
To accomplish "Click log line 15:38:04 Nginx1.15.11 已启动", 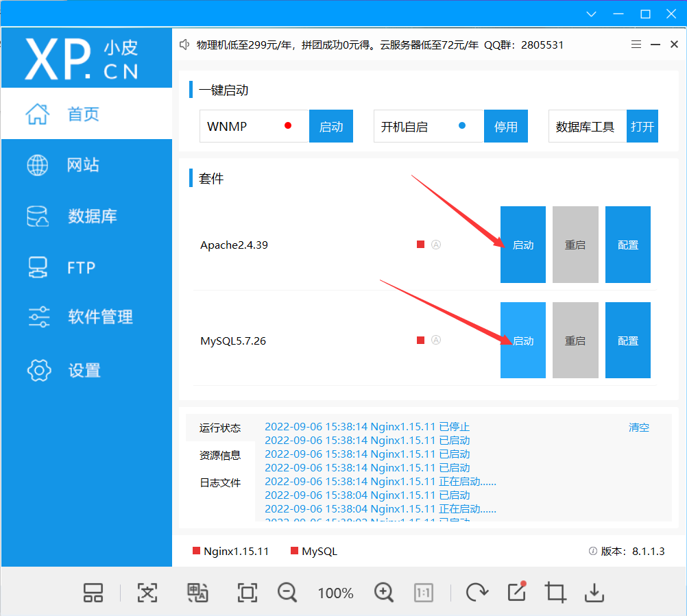I will [367, 495].
